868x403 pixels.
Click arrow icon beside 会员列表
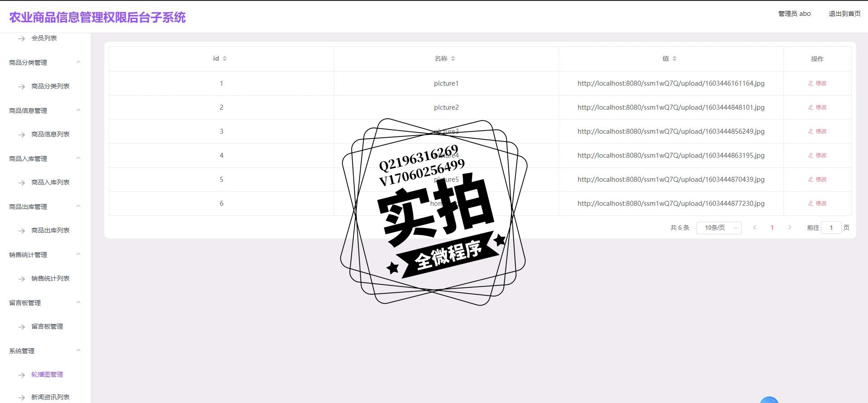pyautogui.click(x=21, y=39)
